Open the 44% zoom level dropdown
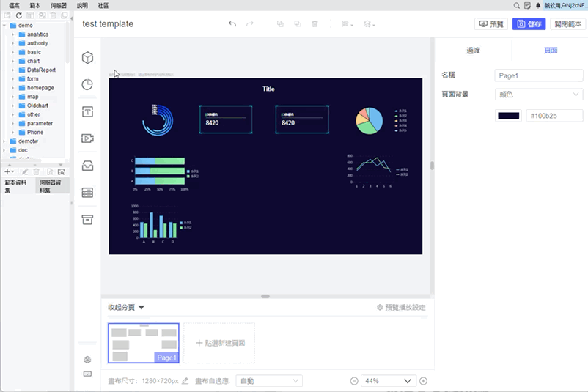588x392 pixels. pos(389,381)
